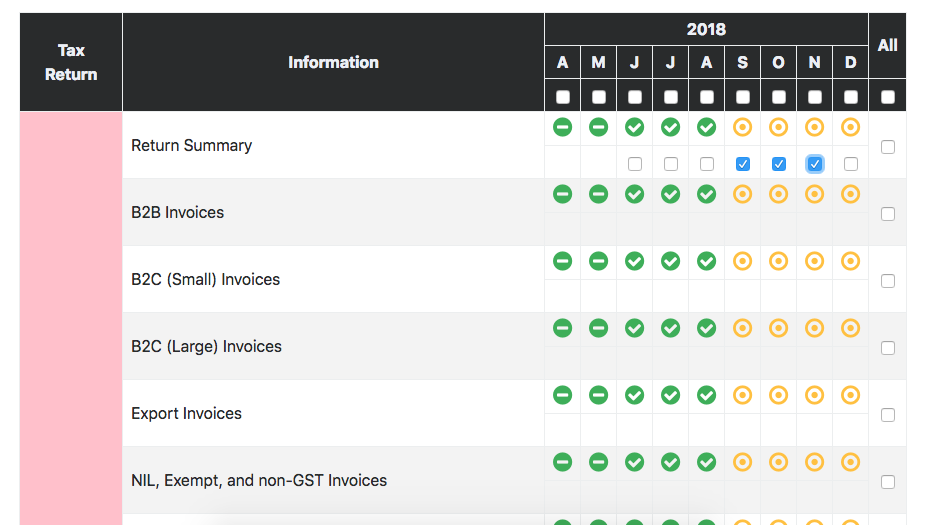Screen dimensions: 925x525
Task: Click the B2C (Small) Invoices label
Action: pos(205,280)
